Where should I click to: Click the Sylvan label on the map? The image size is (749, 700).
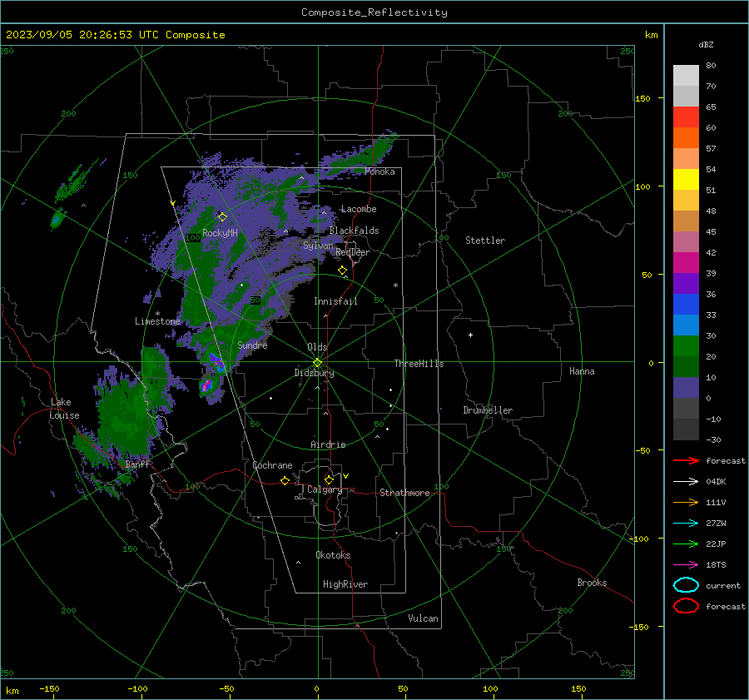tap(318, 246)
